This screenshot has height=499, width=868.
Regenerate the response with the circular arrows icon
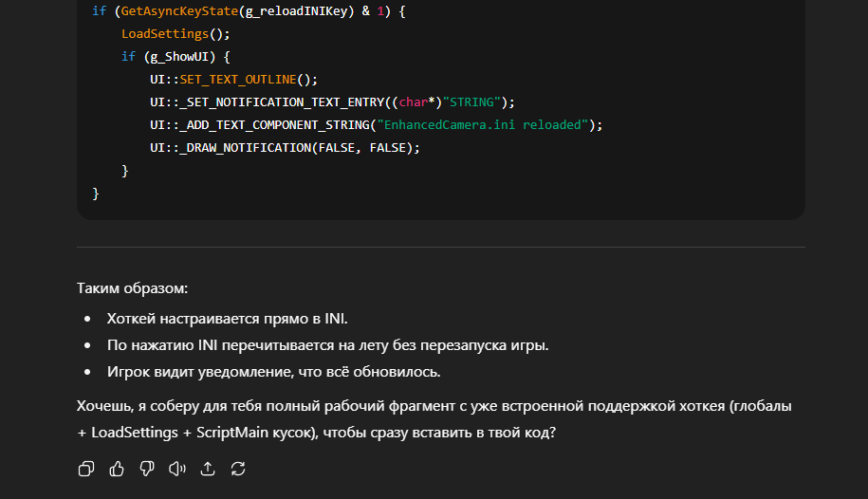click(x=238, y=469)
